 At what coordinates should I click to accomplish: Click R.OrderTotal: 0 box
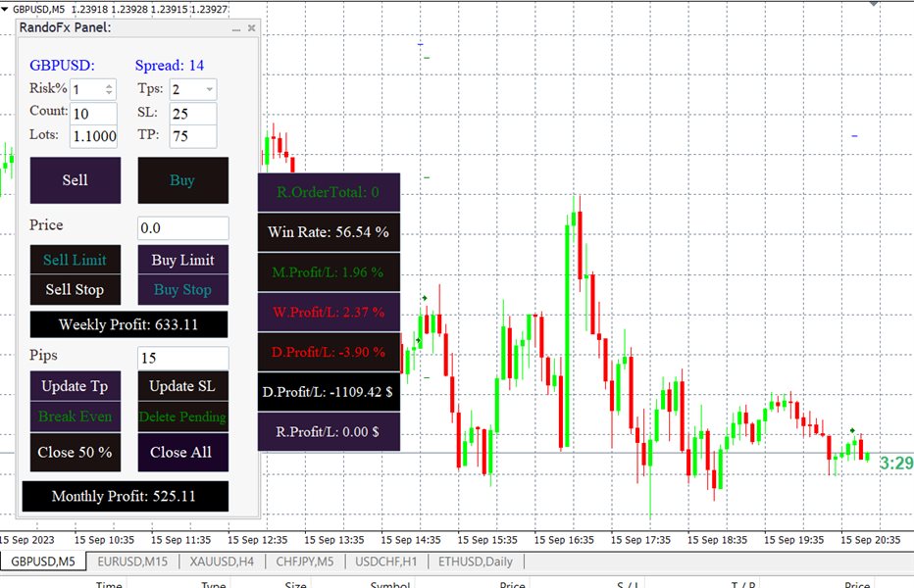(329, 192)
